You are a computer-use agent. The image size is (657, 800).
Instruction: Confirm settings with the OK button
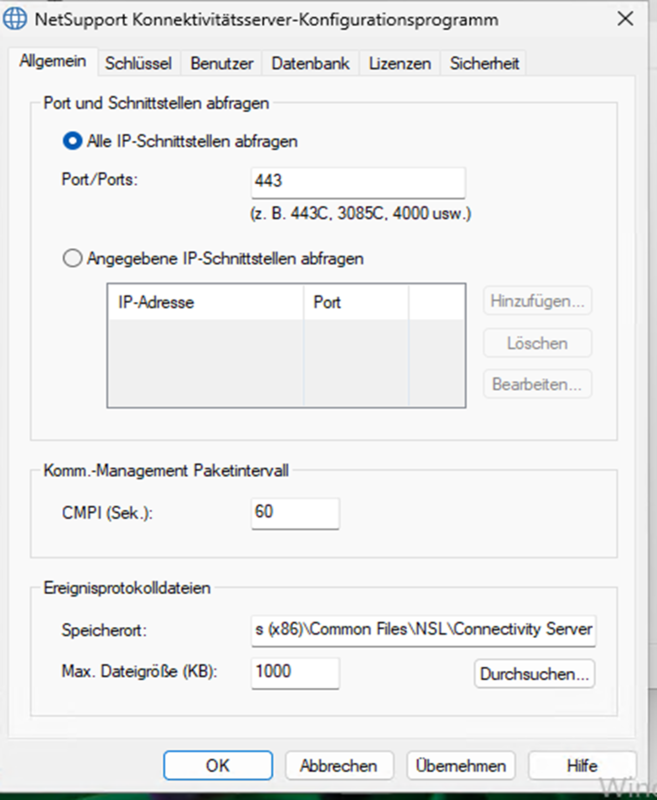[x=217, y=766]
